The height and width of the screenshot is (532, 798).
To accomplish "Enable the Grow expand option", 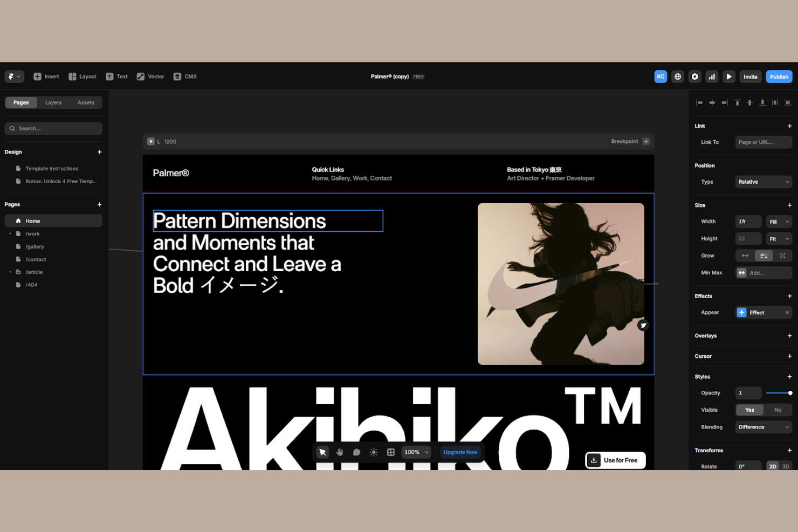I will [783, 255].
